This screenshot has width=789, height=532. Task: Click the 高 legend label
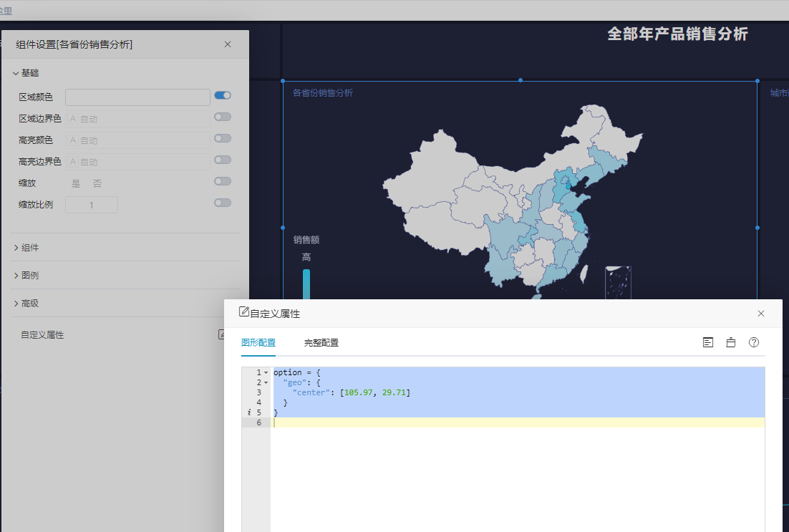tap(306, 258)
